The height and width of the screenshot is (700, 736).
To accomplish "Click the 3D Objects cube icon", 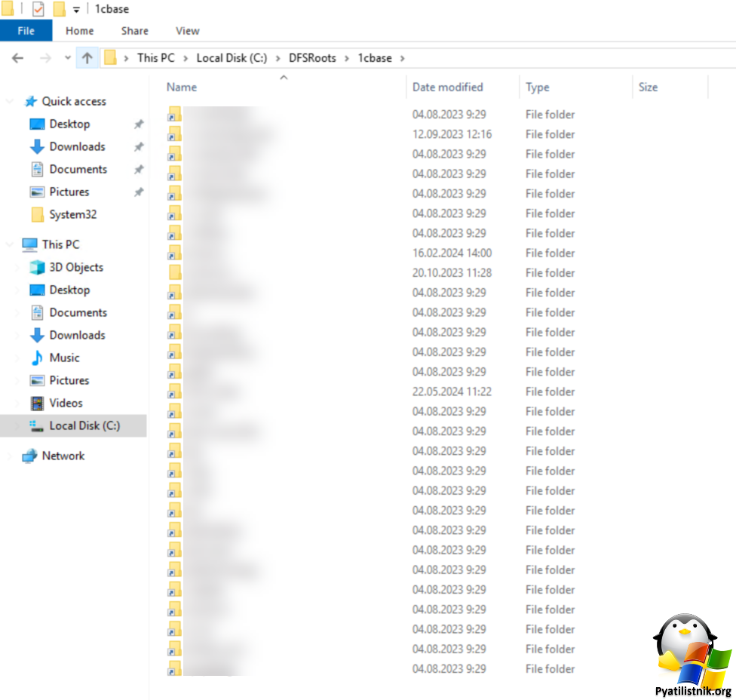I will pyautogui.click(x=37, y=267).
